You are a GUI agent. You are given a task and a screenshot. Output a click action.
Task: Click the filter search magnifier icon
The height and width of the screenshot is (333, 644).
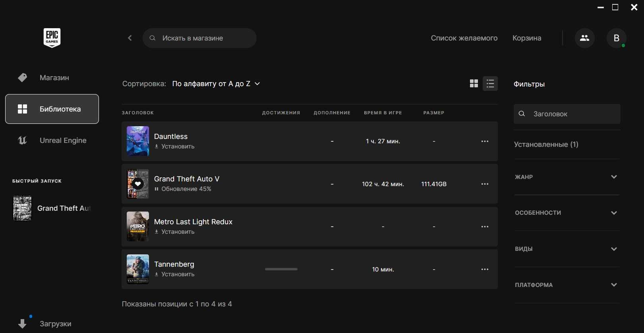pos(522,114)
